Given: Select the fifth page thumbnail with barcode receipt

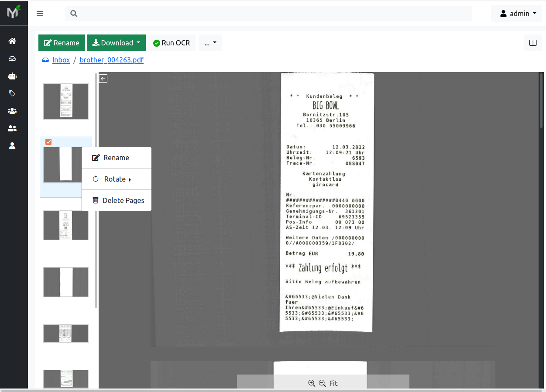Looking at the screenshot, I should [66, 334].
